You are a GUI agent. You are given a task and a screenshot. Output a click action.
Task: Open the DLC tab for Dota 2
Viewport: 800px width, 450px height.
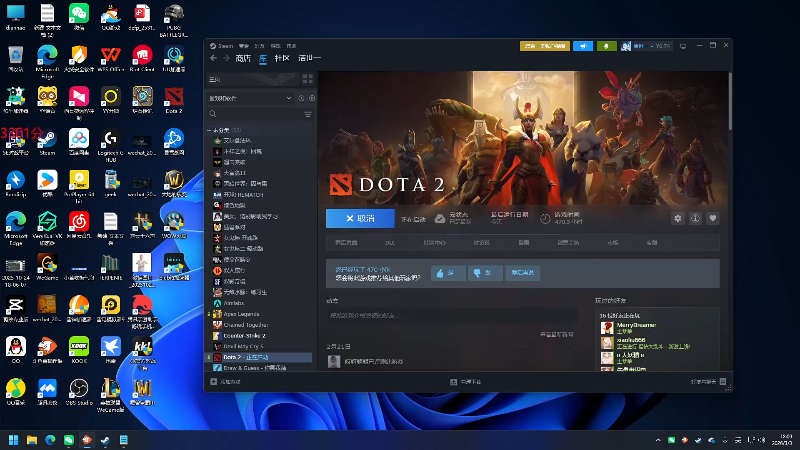click(390, 243)
